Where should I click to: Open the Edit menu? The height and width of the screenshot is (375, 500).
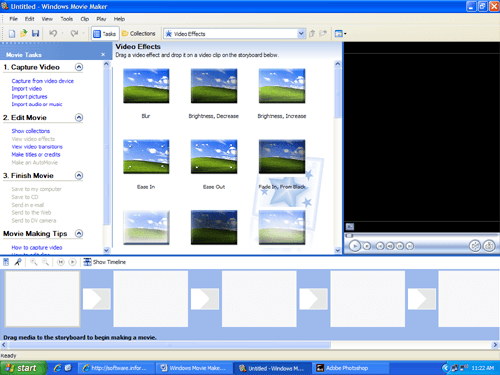pos(29,19)
